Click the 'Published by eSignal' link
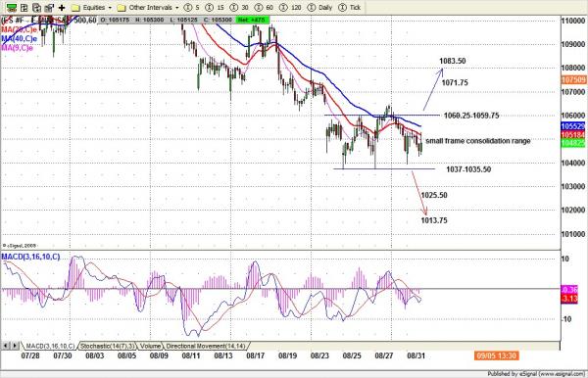The width and height of the screenshot is (588, 378). (537, 374)
